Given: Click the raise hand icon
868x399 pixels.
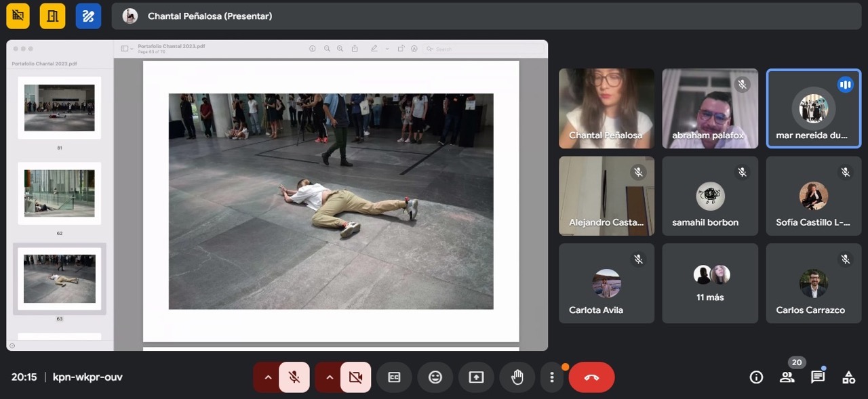Looking at the screenshot, I should (x=517, y=377).
